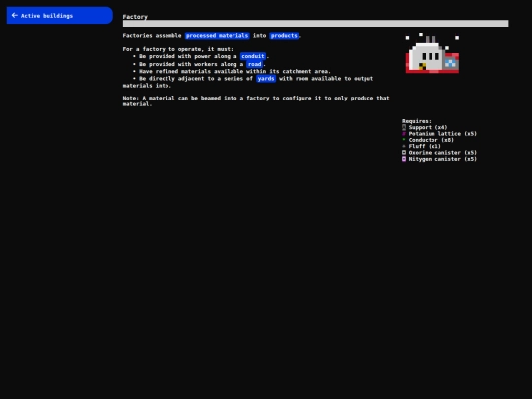Go back to Active buildings
The height and width of the screenshot is (399, 532).
[60, 15]
